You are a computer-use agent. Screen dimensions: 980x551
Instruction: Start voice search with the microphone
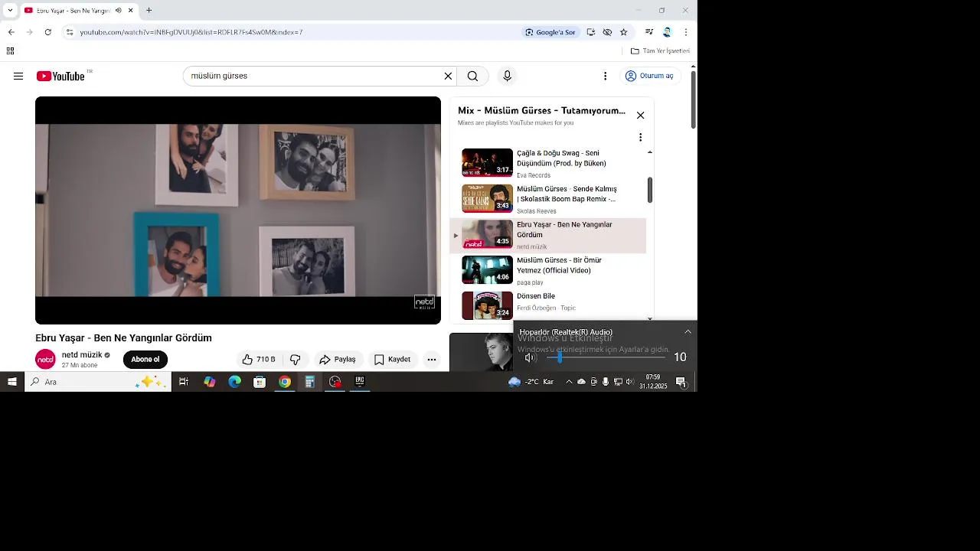pos(507,76)
